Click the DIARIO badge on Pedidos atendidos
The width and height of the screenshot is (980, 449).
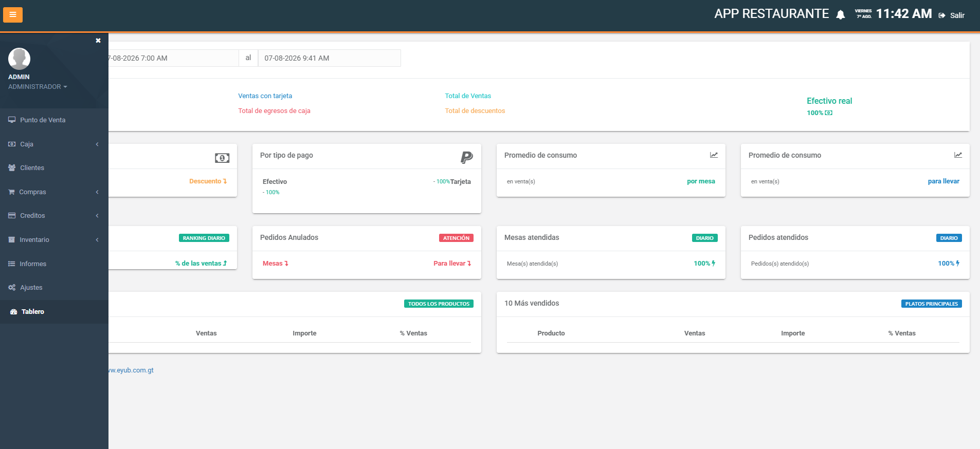(x=949, y=238)
